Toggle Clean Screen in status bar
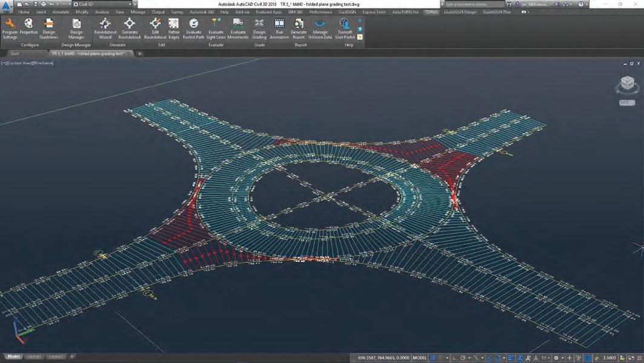This screenshot has width=644, height=363. point(631,358)
